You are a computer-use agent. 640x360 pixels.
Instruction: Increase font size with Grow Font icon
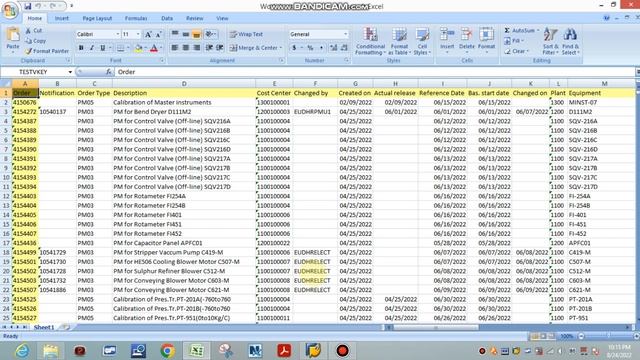148,34
